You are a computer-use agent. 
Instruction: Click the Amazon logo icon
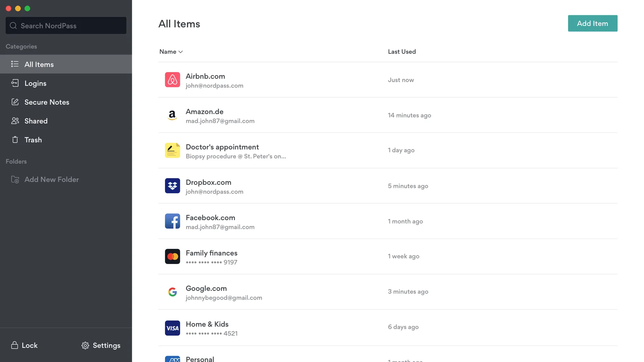pyautogui.click(x=172, y=115)
